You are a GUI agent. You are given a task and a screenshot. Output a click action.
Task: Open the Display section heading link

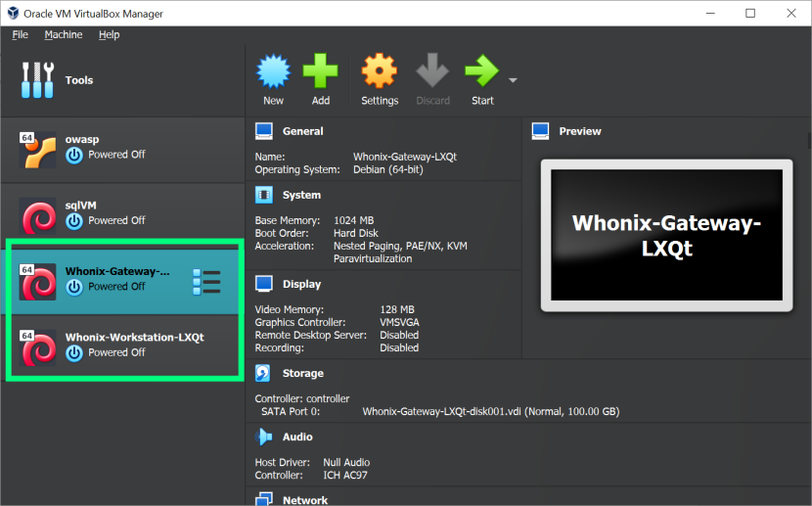[301, 285]
